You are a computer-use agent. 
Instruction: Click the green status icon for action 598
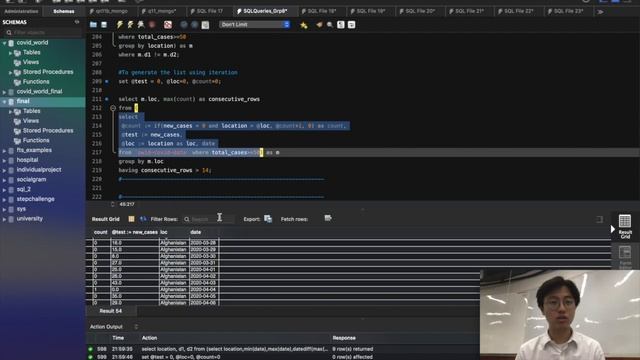click(x=91, y=349)
